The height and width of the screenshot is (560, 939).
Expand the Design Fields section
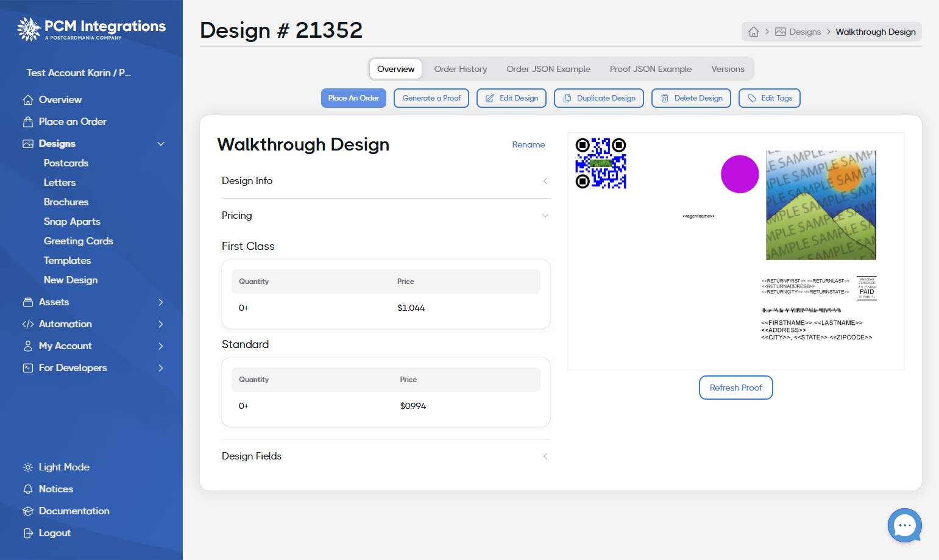386,456
